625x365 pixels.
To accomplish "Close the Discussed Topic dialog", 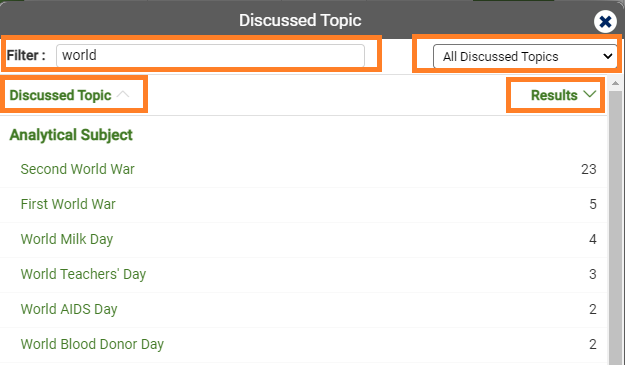I will point(605,22).
